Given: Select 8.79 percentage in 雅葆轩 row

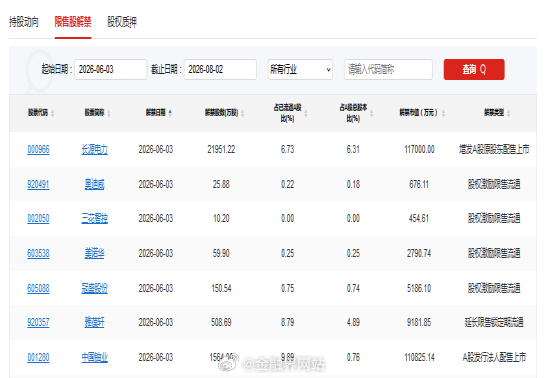Looking at the screenshot, I should 287,323.
